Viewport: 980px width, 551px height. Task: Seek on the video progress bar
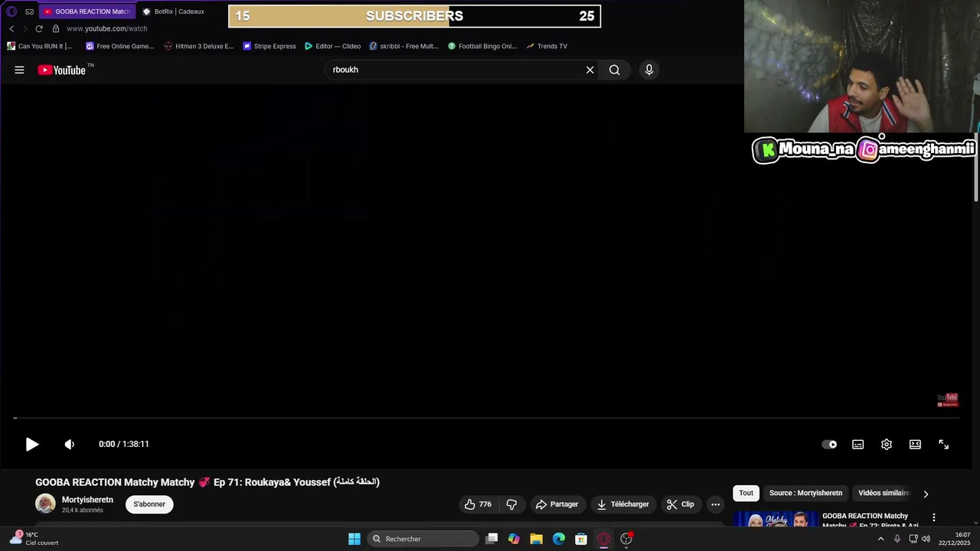pyautogui.click(x=485, y=418)
